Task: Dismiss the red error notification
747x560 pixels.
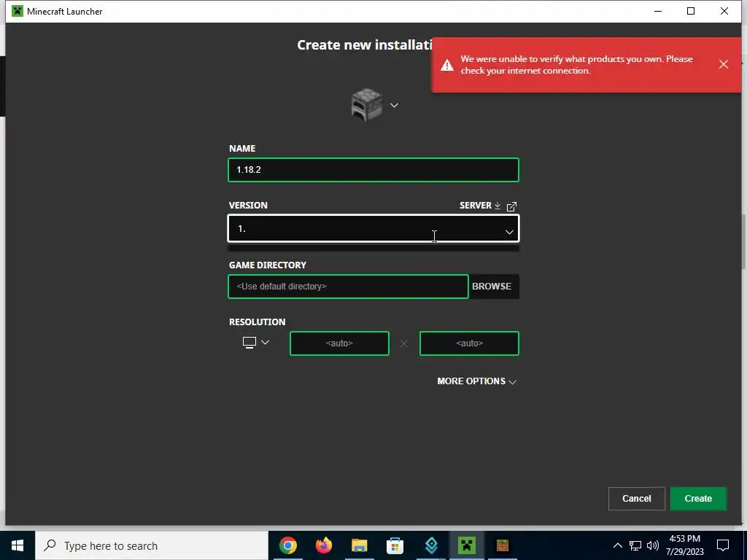Action: 723,64
